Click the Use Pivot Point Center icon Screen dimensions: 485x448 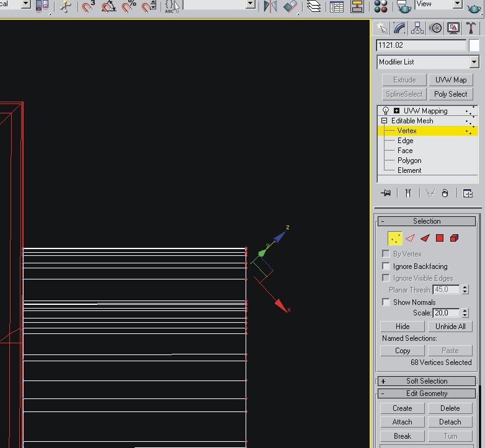coord(42,6)
